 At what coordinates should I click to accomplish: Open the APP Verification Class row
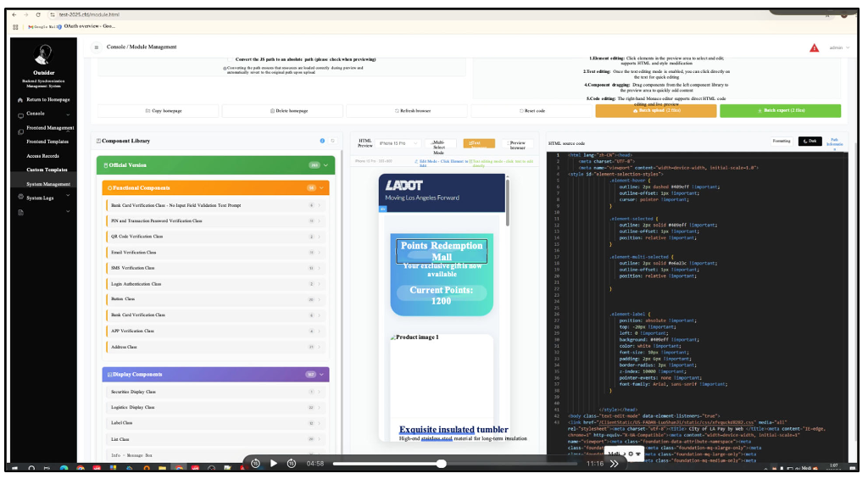tap(214, 331)
